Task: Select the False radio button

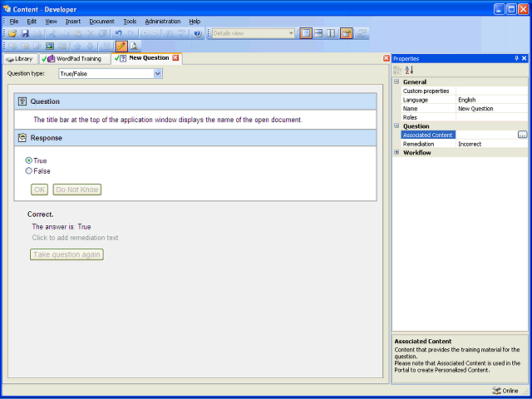Action: 29,171
